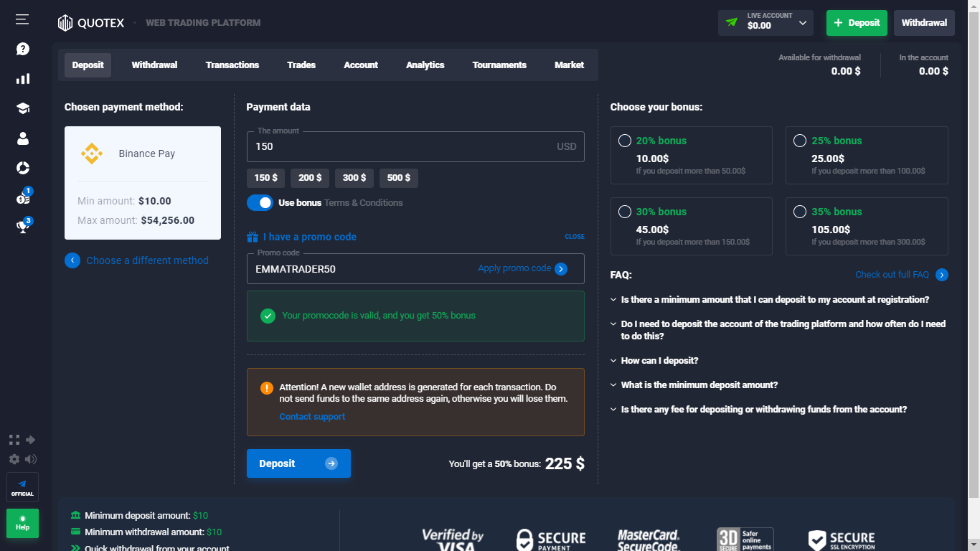Click Choose a different method link
Image resolution: width=980 pixels, height=551 pixels.
tap(148, 260)
